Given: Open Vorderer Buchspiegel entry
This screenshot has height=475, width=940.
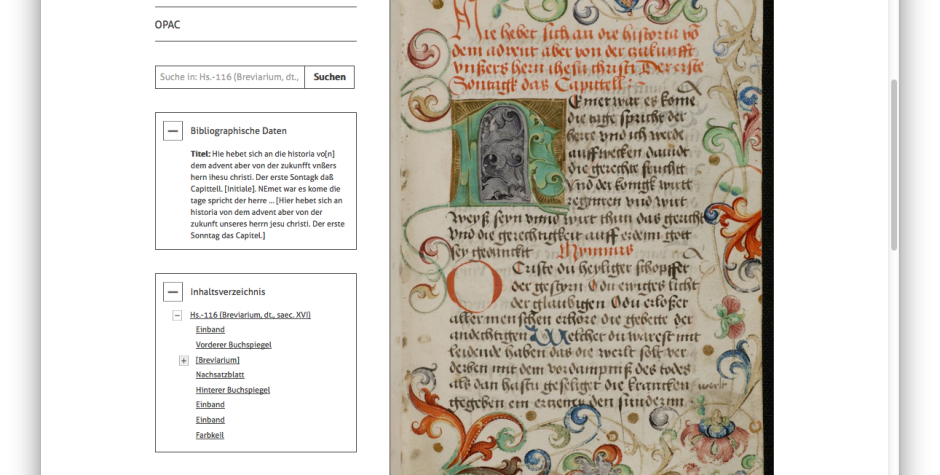Looking at the screenshot, I should click(233, 345).
